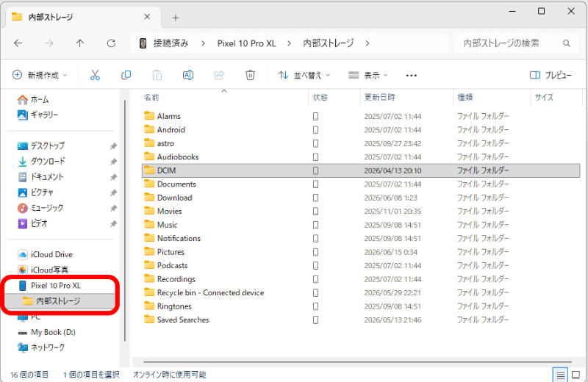Go up one folder level arrow
588x382 pixels.
coord(80,43)
